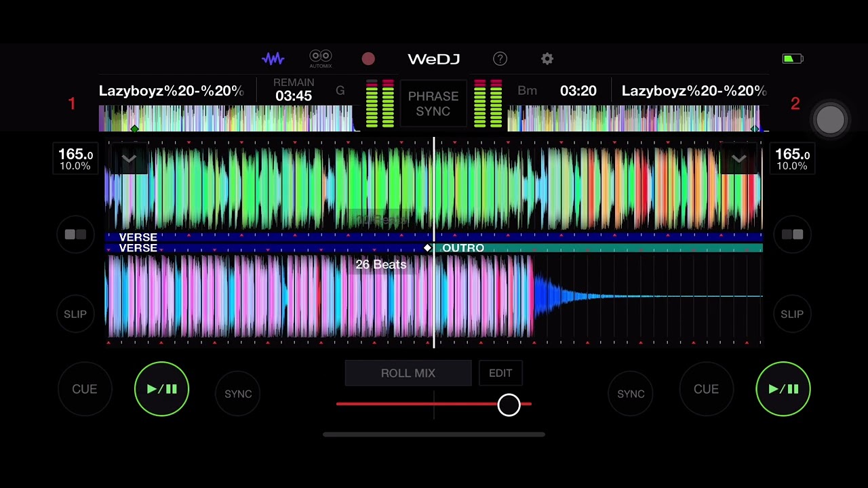This screenshot has width=868, height=488.
Task: Tap deck 2 tempo 165.0 display
Action: click(x=792, y=158)
